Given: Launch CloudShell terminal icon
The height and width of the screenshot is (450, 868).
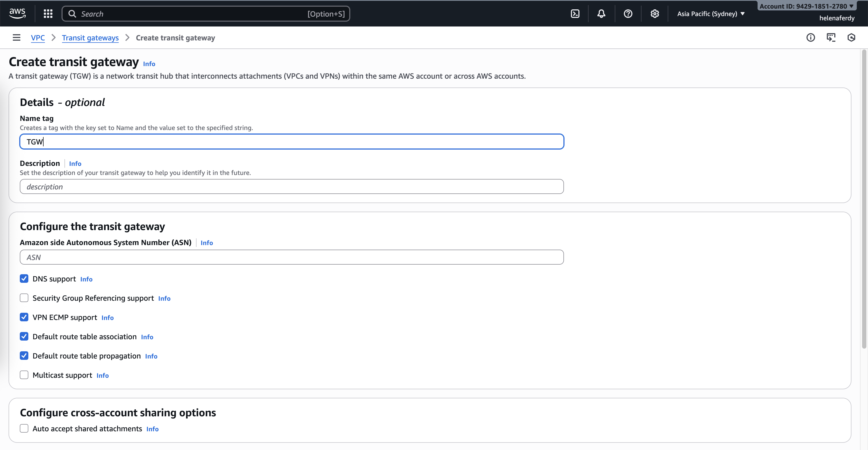Looking at the screenshot, I should pos(575,13).
